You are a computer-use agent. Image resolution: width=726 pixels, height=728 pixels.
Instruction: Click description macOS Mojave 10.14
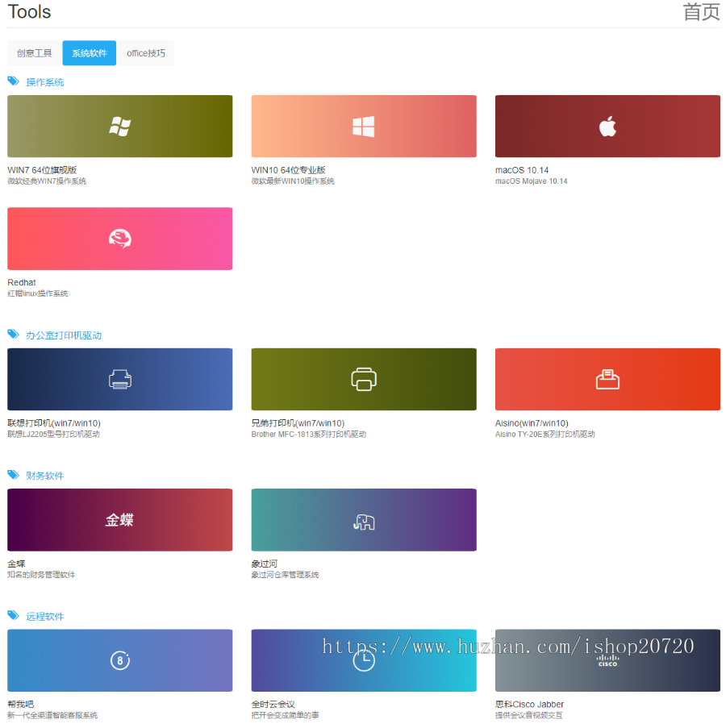click(x=531, y=181)
